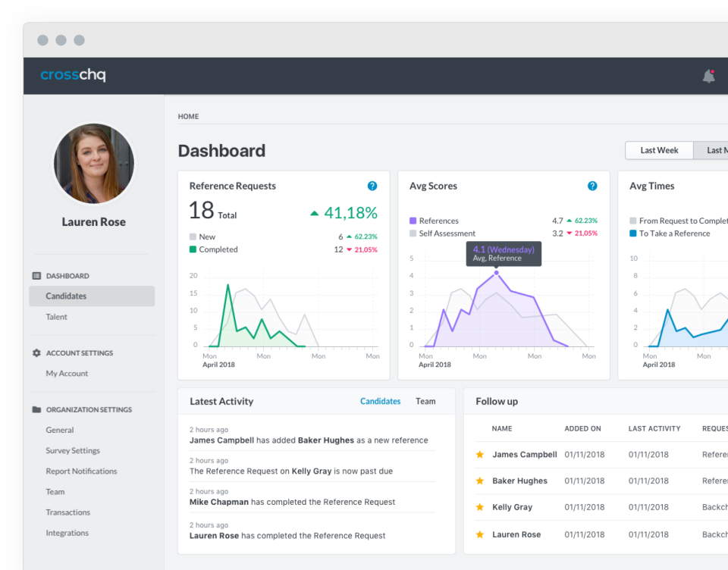Click the 18 Total reference count
This screenshot has width=728, height=570.
(x=212, y=210)
